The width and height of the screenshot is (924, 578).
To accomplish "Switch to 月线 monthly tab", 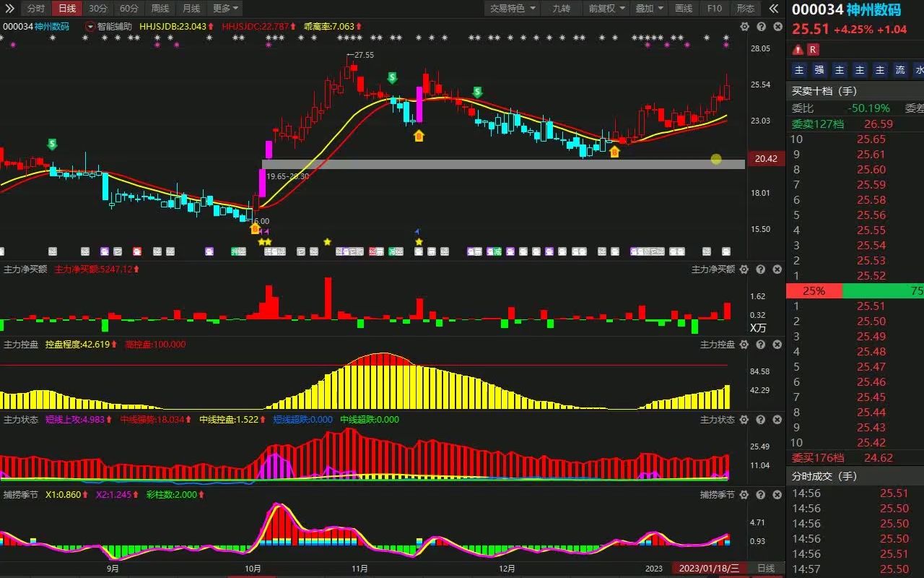I will coord(191,9).
